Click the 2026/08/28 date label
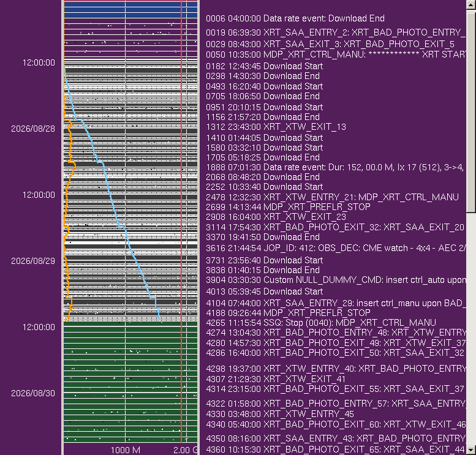Image resolution: width=476 pixels, height=455 pixels. [x=33, y=129]
